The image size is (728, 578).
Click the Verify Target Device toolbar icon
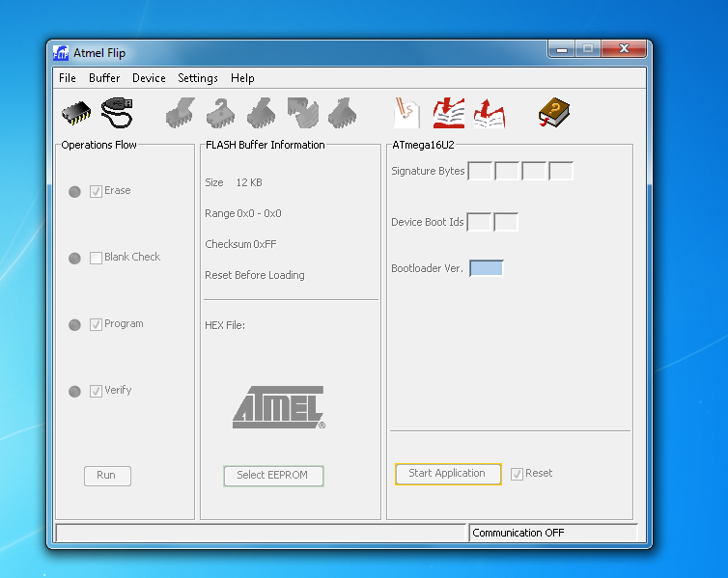(303, 113)
